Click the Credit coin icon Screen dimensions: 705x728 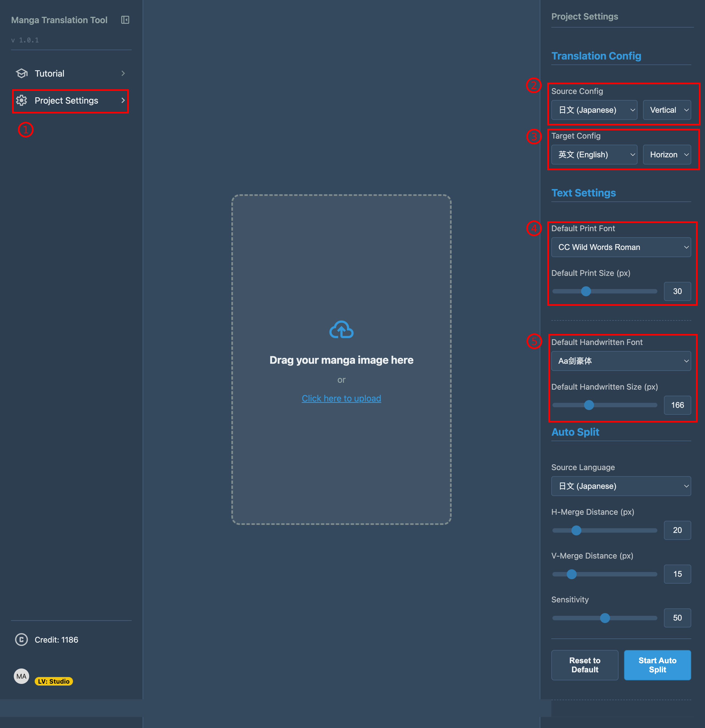[21, 640]
